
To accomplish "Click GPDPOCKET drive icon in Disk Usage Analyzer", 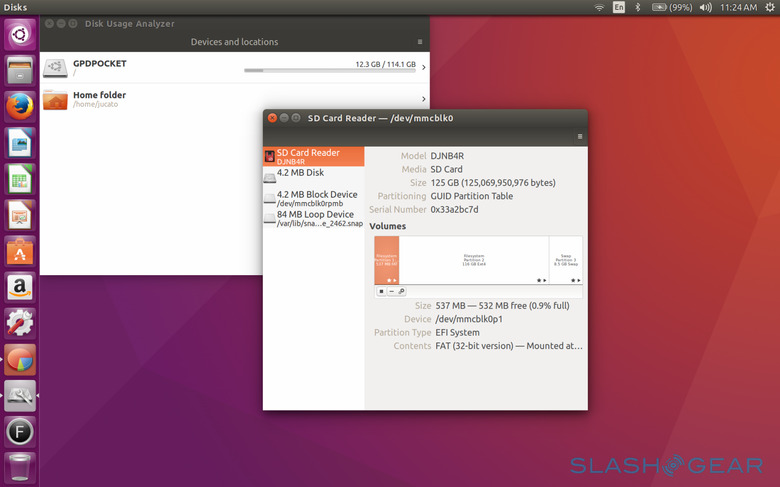I will point(55,68).
